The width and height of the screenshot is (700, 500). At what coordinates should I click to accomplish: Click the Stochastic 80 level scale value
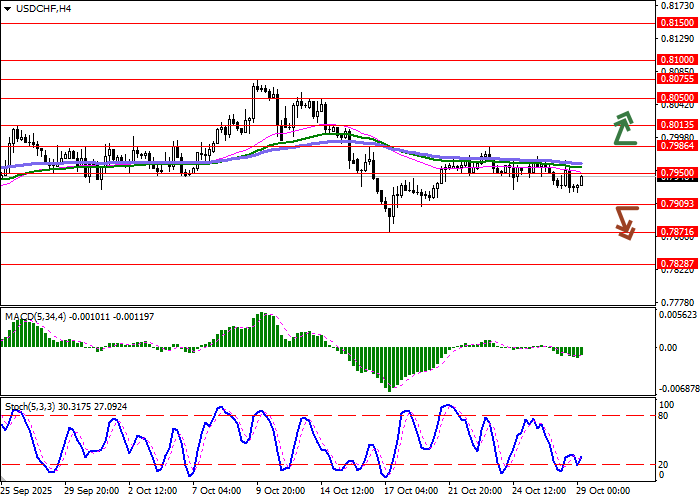(x=664, y=416)
